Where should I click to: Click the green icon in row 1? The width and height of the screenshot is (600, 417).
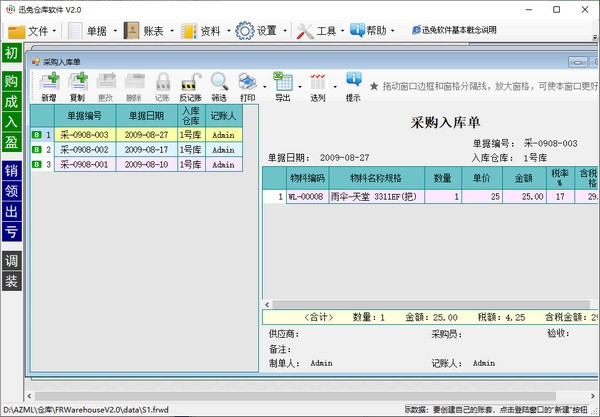pyautogui.click(x=36, y=135)
